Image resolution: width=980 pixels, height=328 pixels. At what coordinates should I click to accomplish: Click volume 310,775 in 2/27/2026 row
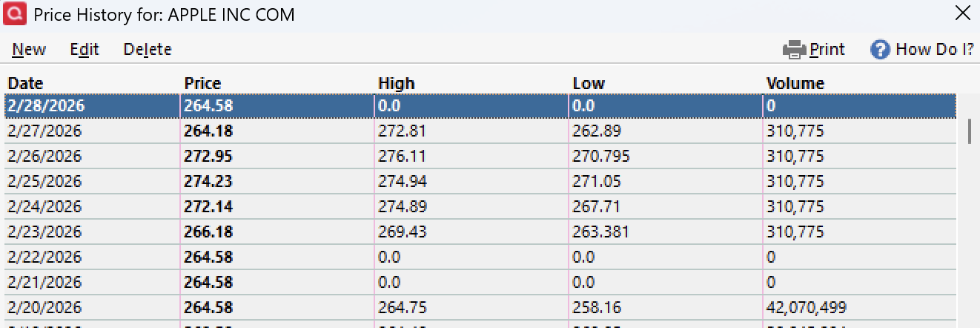(x=795, y=131)
